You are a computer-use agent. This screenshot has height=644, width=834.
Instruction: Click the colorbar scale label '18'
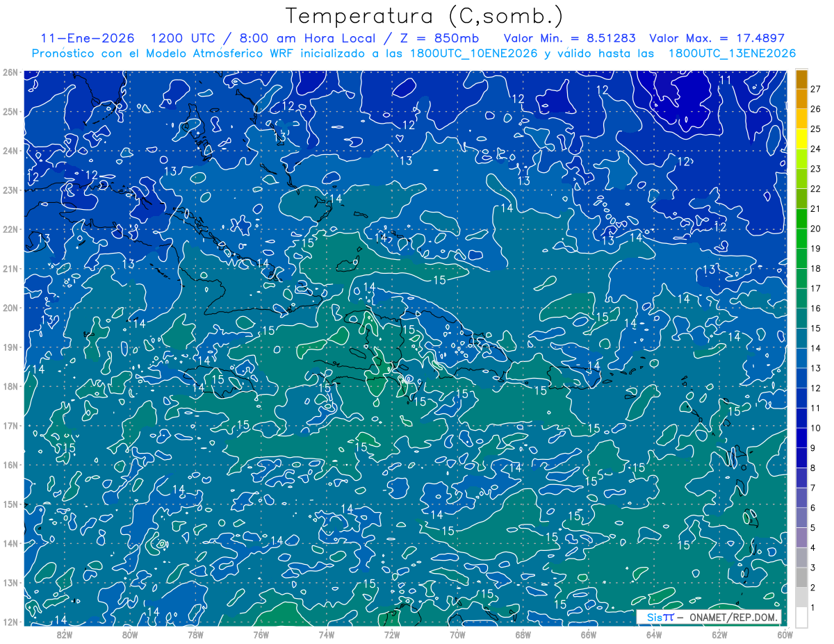pyautogui.click(x=816, y=269)
